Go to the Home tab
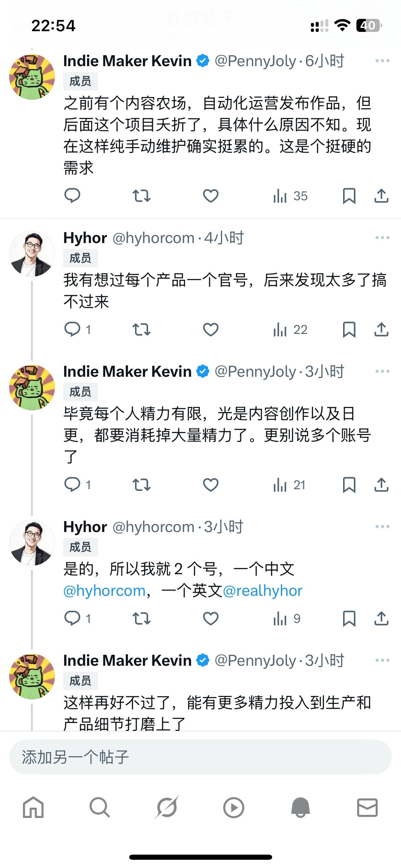The image size is (401, 868). tap(33, 808)
